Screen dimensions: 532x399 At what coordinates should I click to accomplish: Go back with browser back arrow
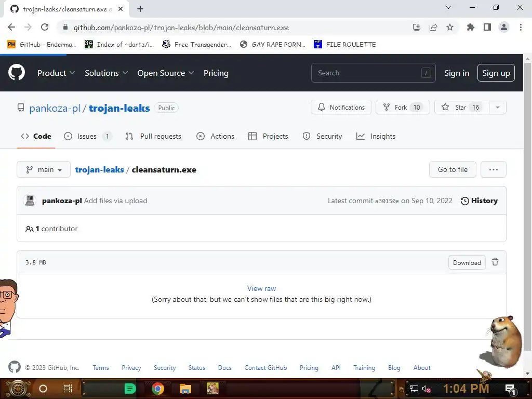pos(11,27)
